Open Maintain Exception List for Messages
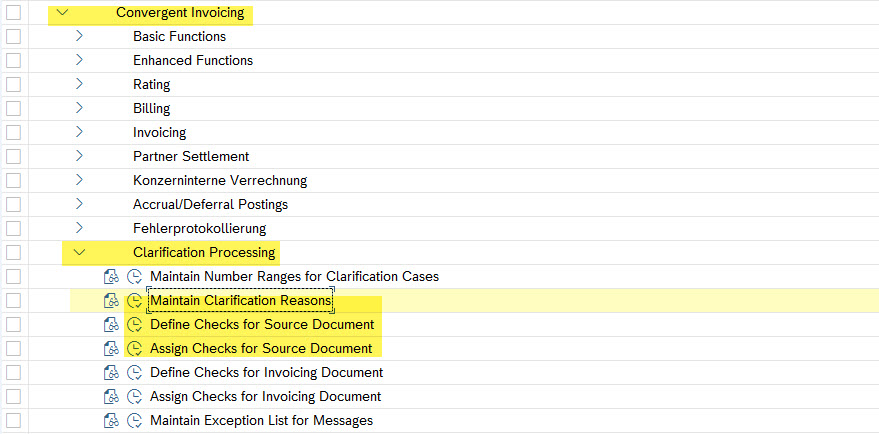 261,421
